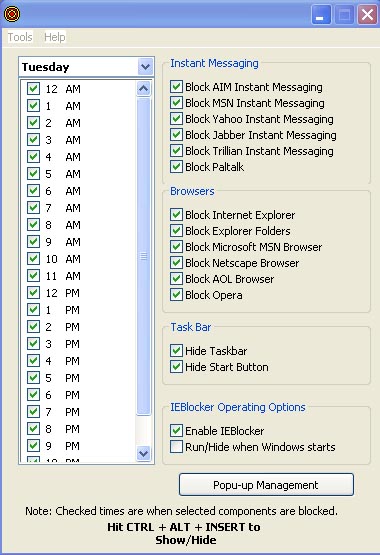The height and width of the screenshot is (555, 380).
Task: Uncheck the 1 AM hour checkbox
Action: pyautogui.click(x=33, y=105)
